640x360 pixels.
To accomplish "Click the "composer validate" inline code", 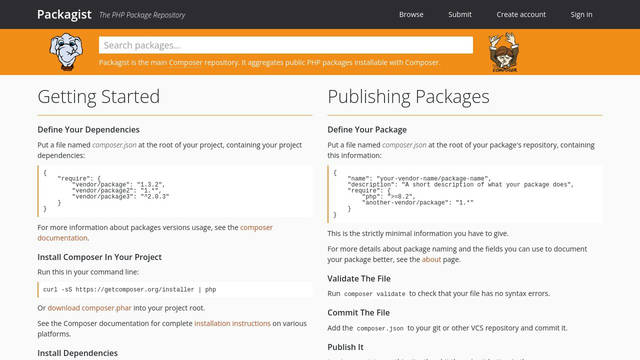I will pos(375,294).
